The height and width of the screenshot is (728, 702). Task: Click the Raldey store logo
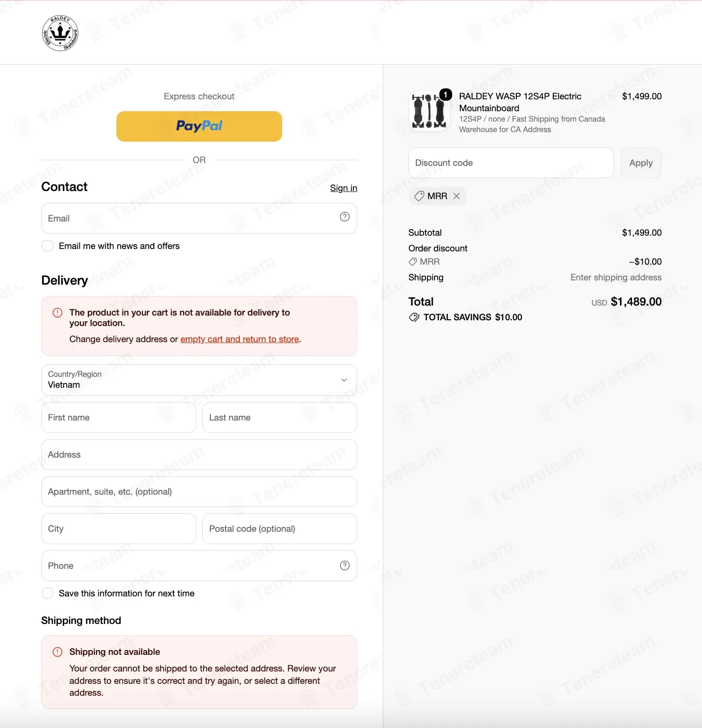60,33
